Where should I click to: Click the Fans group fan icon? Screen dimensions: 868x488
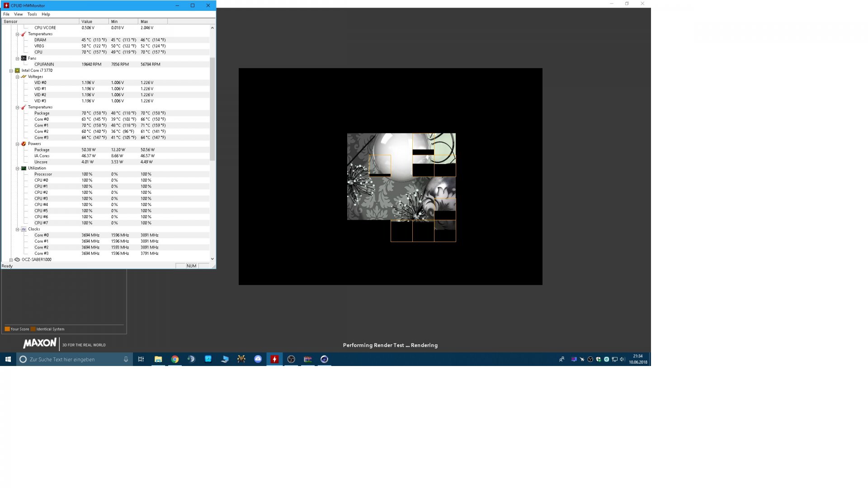point(24,58)
